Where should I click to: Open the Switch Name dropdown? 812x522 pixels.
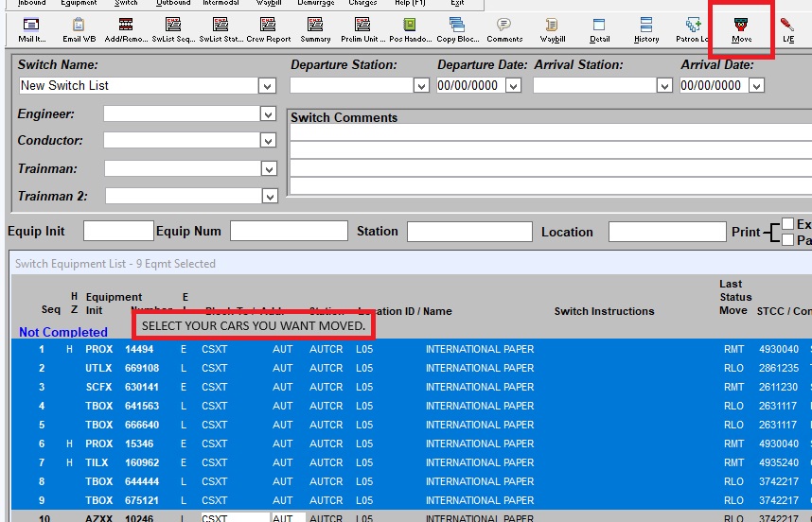coord(267,86)
